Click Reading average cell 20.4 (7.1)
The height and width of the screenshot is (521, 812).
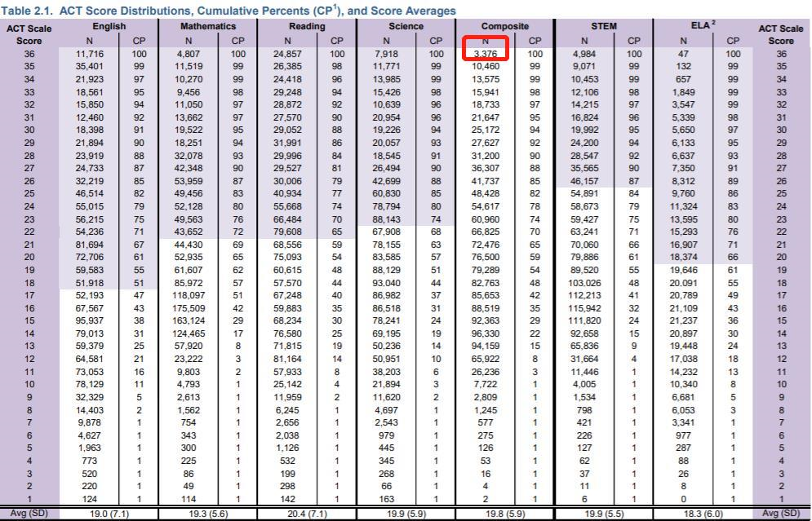307,514
